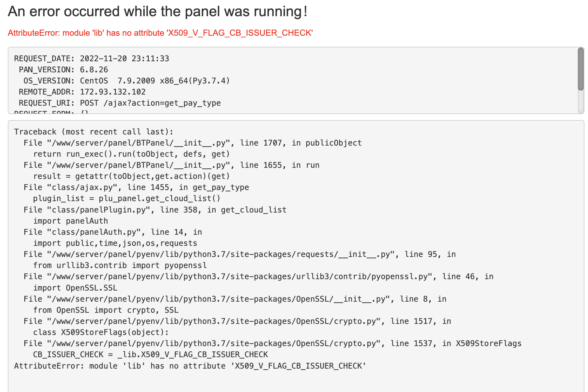Click the "An error occurred" page heading
The width and height of the screenshot is (588, 392).
157,12
